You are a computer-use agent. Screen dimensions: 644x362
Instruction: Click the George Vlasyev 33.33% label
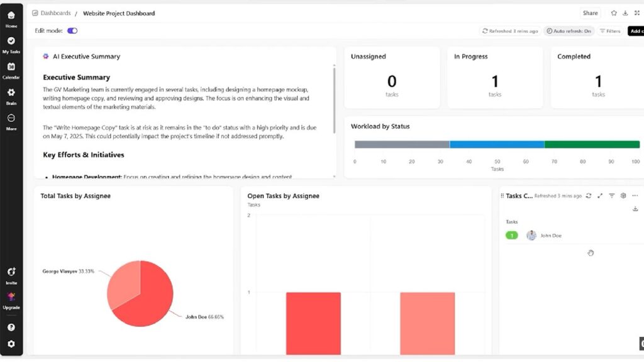68,271
